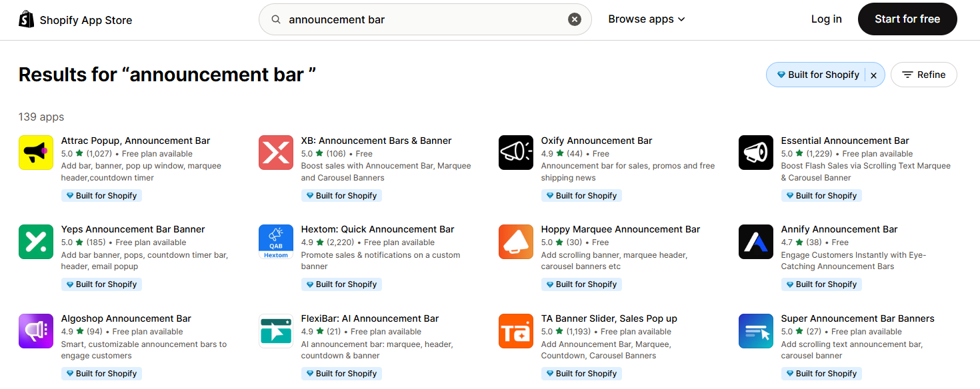Open Hoppy Marquee Announcement Bar title

621,229
